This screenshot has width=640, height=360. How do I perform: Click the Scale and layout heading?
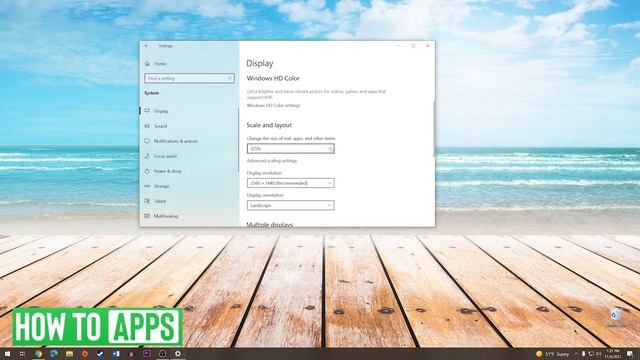click(269, 125)
